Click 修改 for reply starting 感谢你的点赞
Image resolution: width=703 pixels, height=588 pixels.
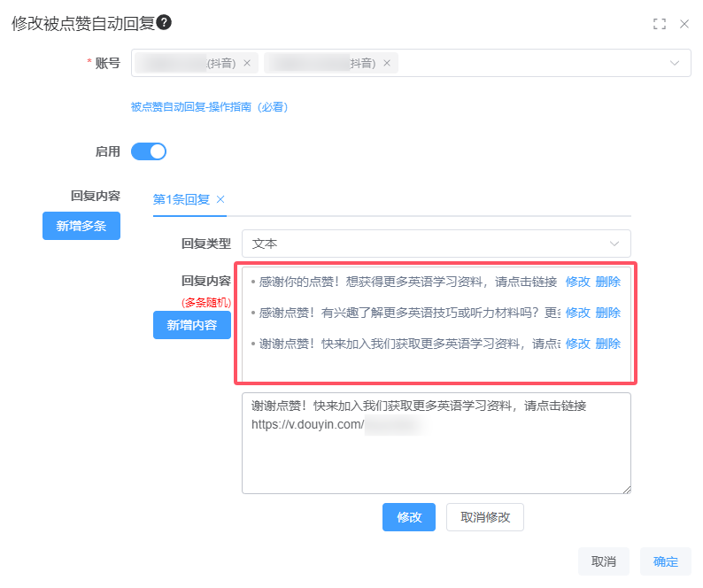point(577,282)
